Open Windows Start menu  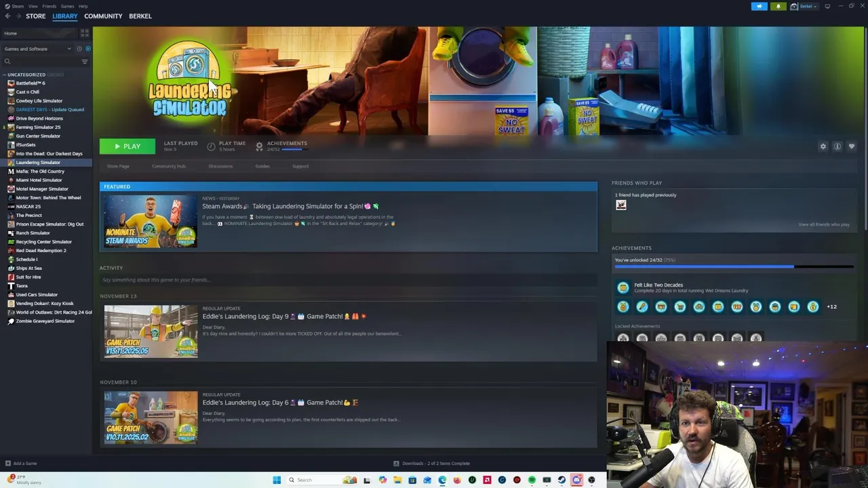[x=277, y=480]
